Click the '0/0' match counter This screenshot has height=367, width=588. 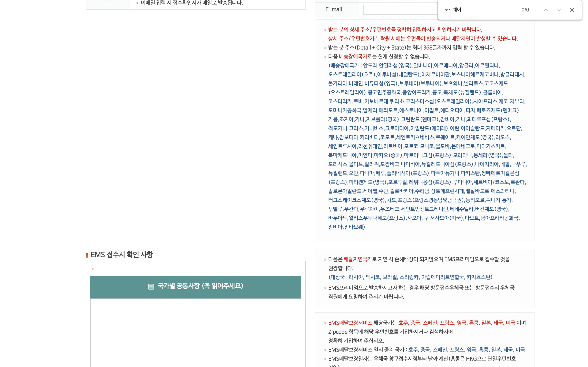(x=525, y=10)
